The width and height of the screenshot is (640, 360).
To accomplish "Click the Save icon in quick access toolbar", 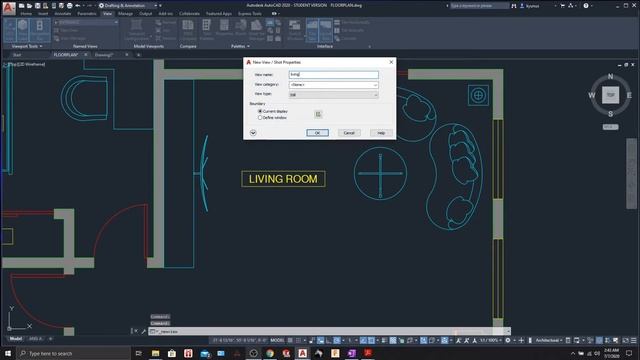I will point(38,6).
